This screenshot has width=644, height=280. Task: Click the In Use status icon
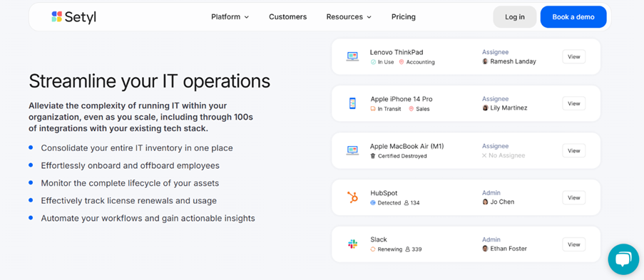373,62
